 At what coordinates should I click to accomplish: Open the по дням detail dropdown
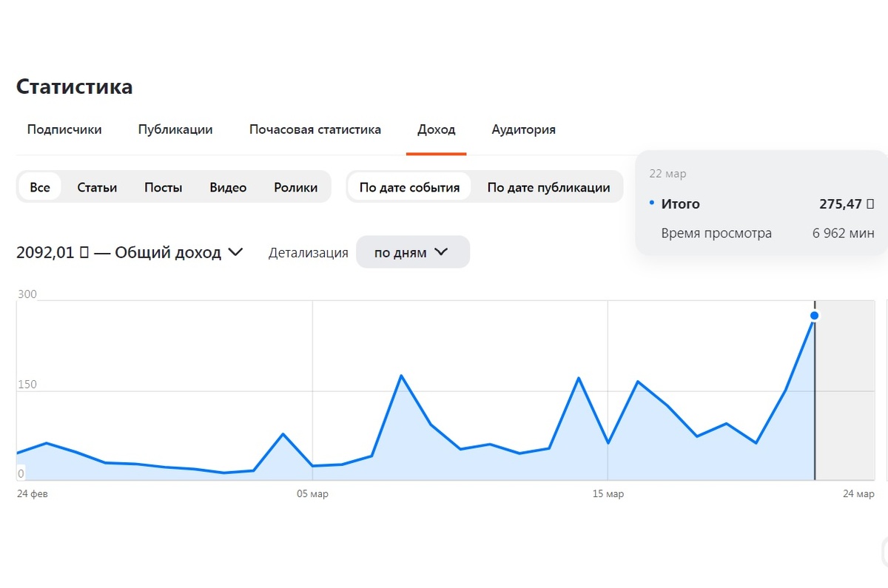pos(413,252)
